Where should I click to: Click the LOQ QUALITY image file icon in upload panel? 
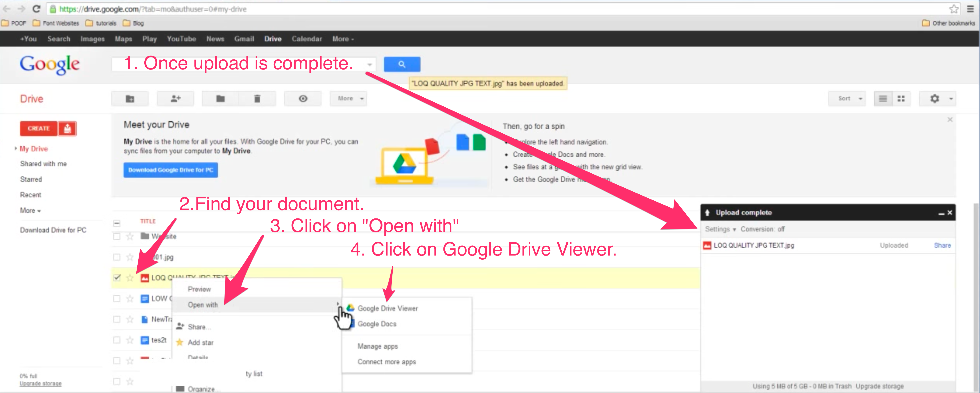coord(707,245)
